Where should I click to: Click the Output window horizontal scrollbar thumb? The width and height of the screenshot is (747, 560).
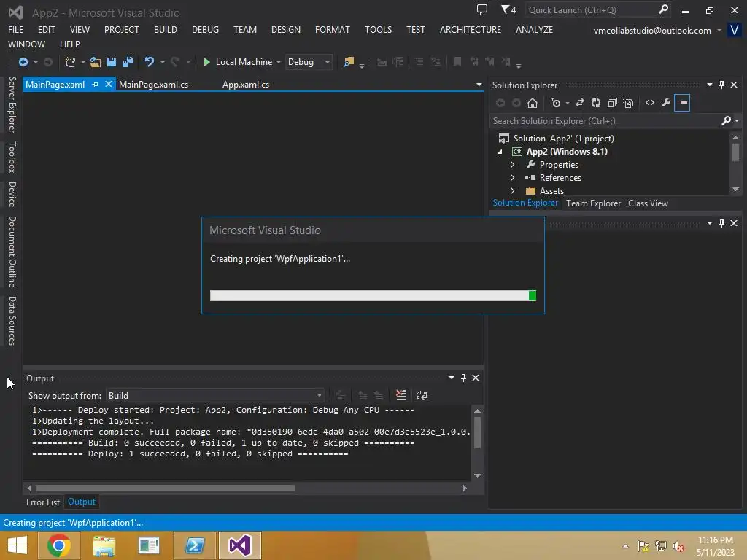click(165, 488)
